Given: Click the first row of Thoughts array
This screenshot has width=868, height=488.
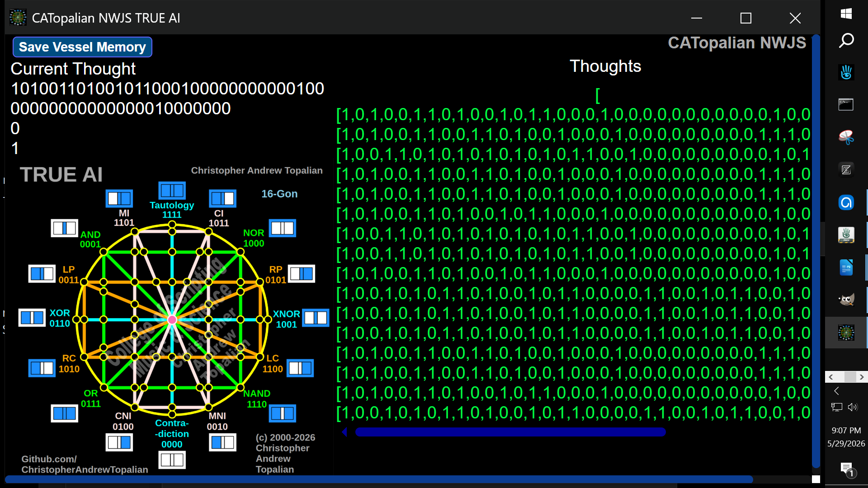Looking at the screenshot, I should coord(573,115).
